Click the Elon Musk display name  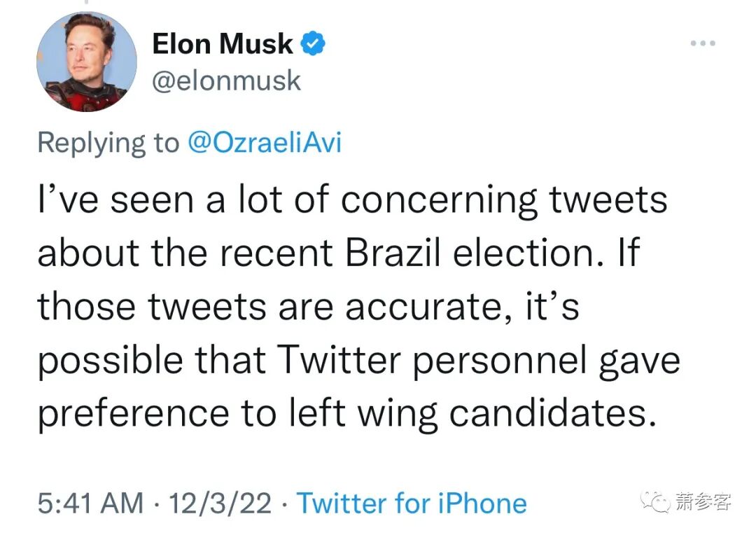223,45
